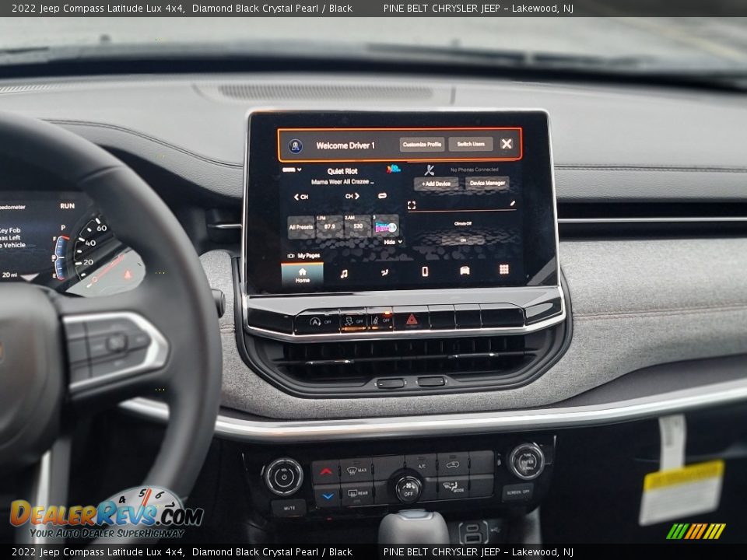Viewport: 747px width, 560px height.
Task: Open All Presets
Action: click(301, 227)
